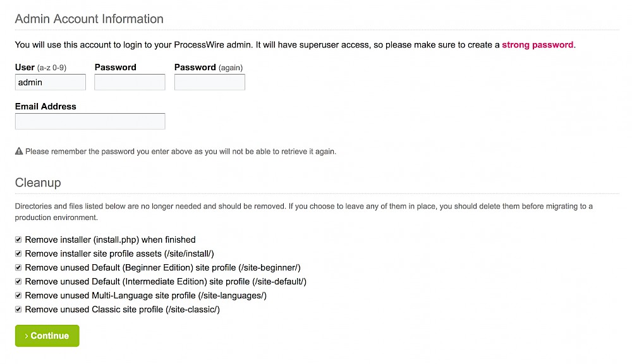632x364 pixels.
Task: Click the Email Address label
Action: pos(45,106)
